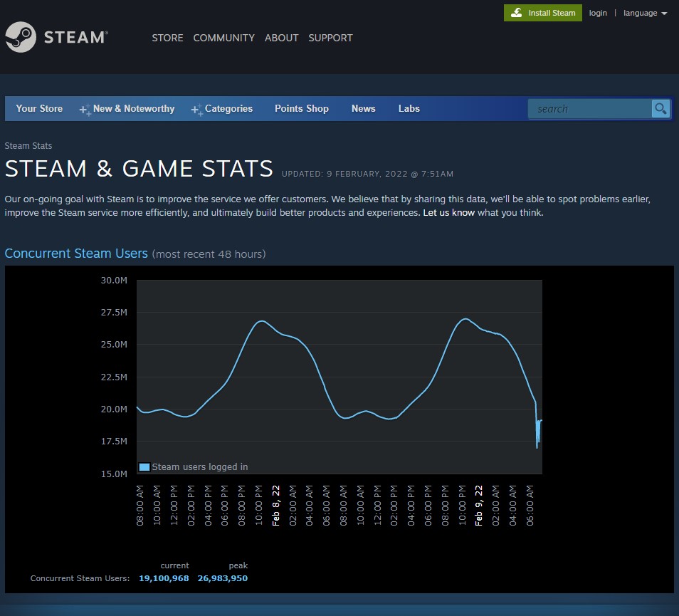
Task: Go to the ABOUT page
Action: tap(281, 38)
